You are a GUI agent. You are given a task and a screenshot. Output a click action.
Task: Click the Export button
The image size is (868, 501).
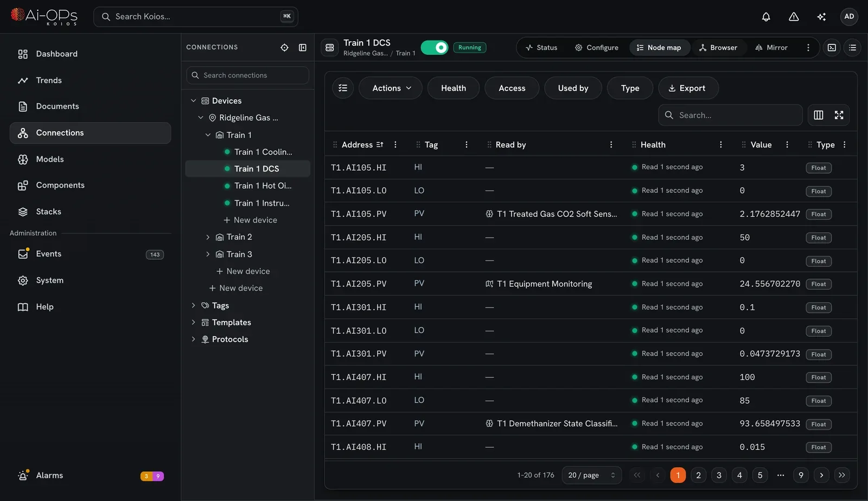click(688, 88)
